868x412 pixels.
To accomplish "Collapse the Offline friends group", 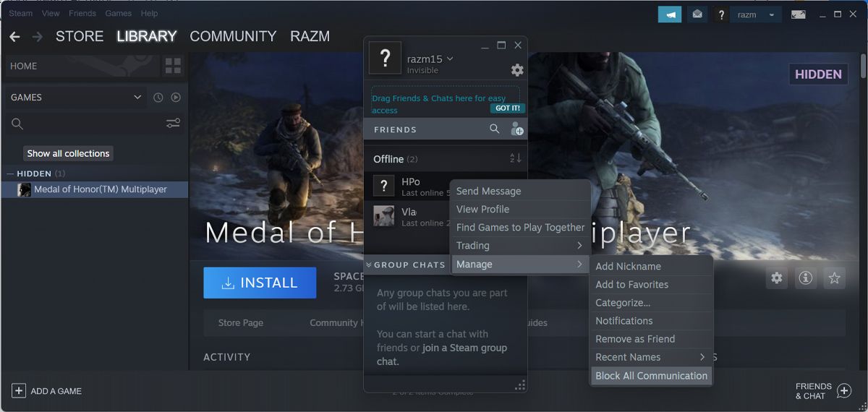I will click(395, 159).
